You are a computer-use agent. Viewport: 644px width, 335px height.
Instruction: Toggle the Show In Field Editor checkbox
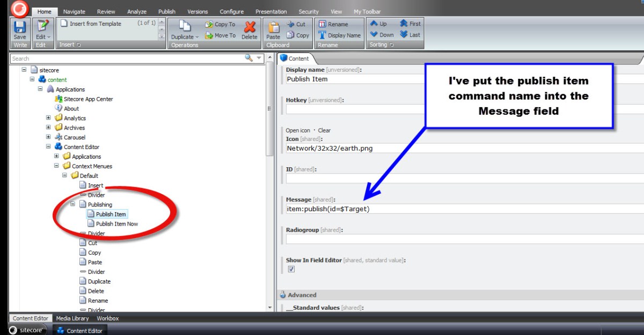(291, 269)
